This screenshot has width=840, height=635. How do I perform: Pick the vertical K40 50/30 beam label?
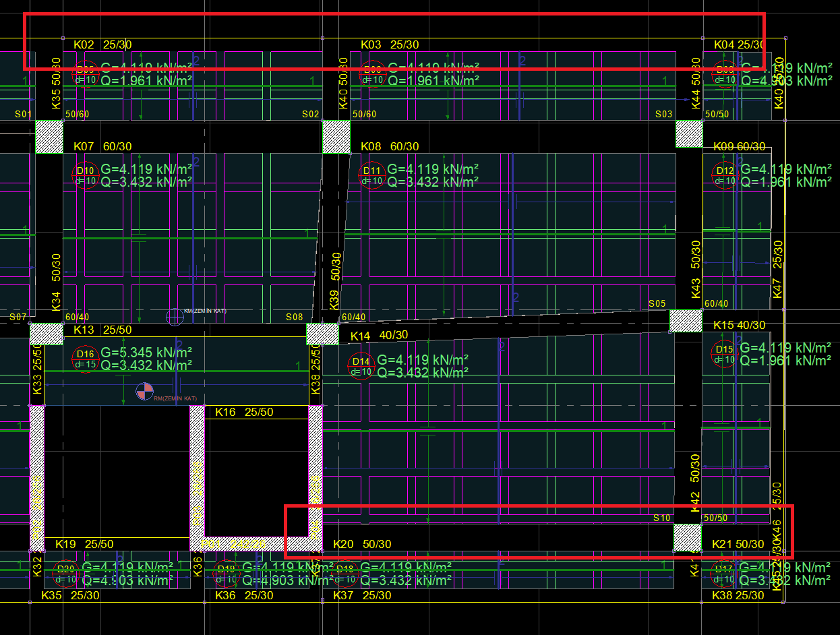pos(343,83)
